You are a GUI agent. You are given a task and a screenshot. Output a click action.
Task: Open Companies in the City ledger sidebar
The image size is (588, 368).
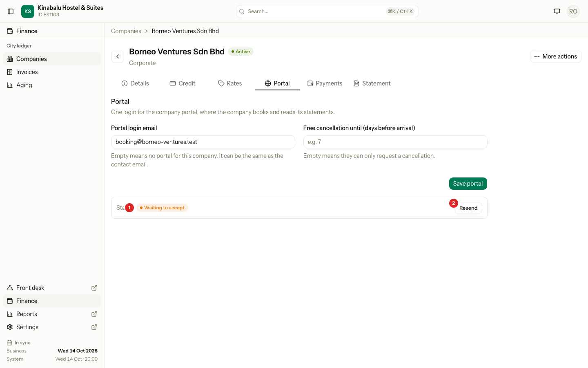point(52,59)
